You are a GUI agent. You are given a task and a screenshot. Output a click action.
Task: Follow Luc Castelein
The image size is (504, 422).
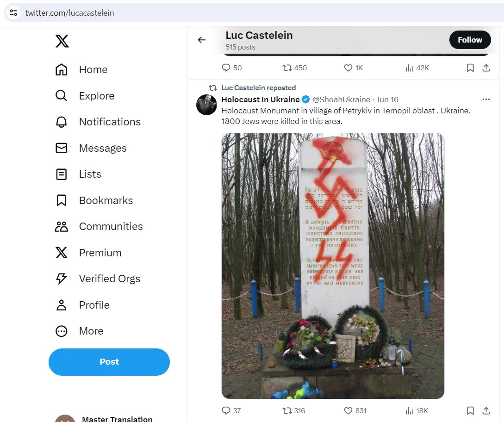tap(470, 40)
